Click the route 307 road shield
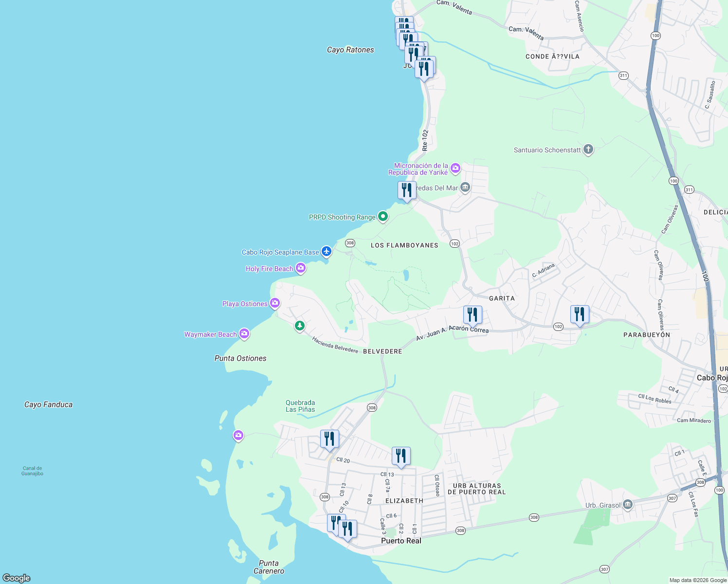The image size is (728, 584). [x=672, y=498]
